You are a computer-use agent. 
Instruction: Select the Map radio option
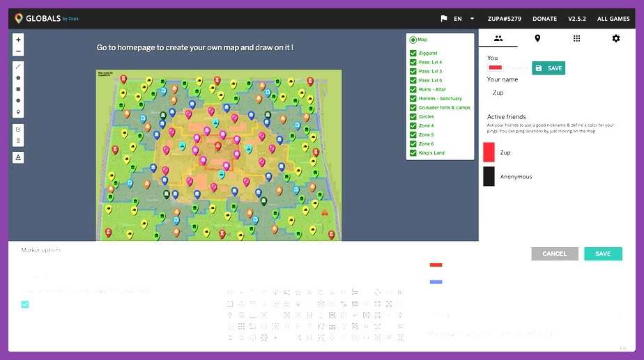click(413, 40)
